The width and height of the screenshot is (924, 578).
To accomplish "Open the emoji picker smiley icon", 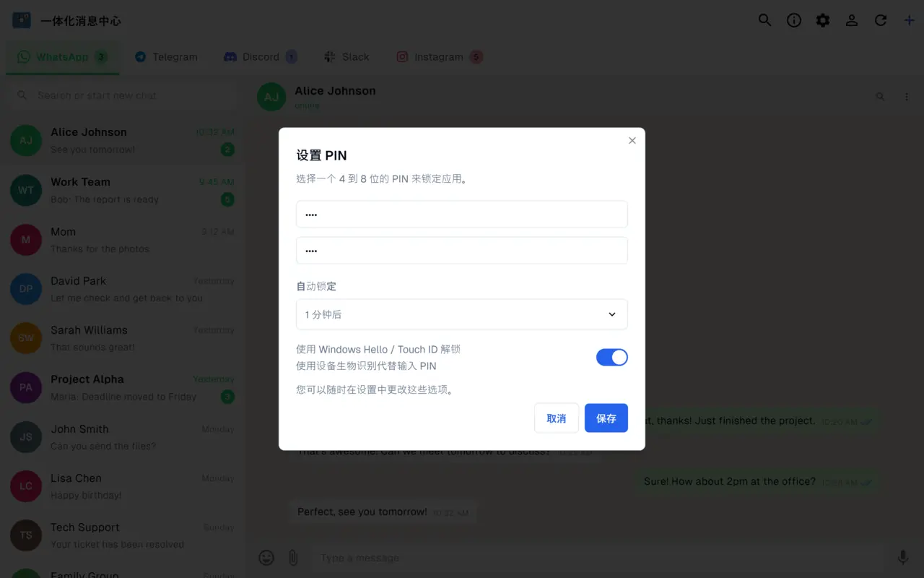I will point(266,557).
